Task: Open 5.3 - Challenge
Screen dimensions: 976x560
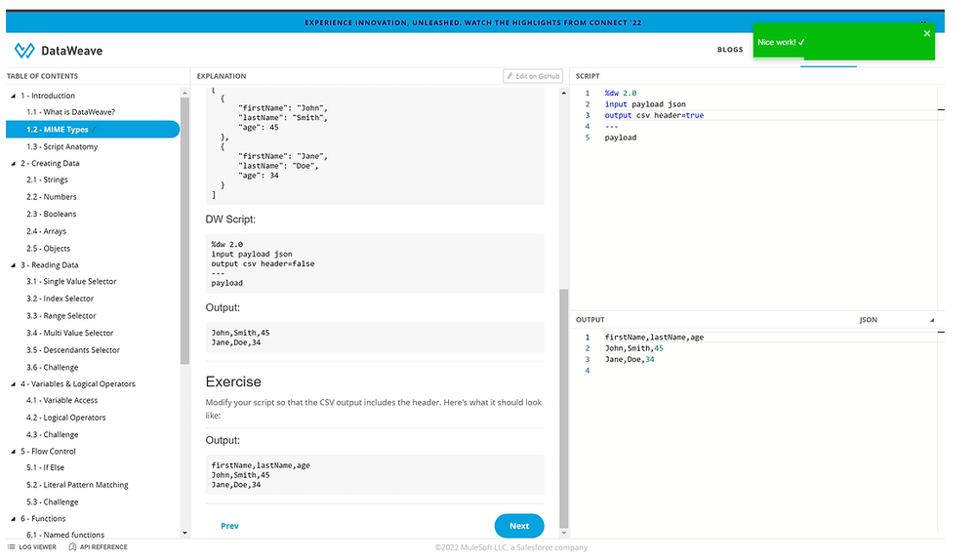Action: [x=53, y=502]
